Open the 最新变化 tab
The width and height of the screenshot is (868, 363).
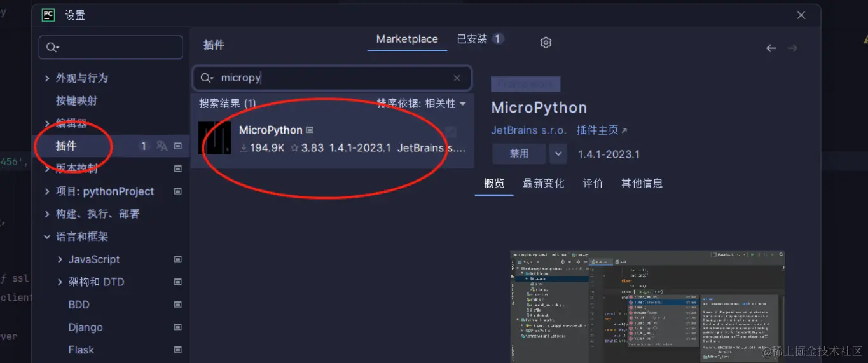click(543, 183)
